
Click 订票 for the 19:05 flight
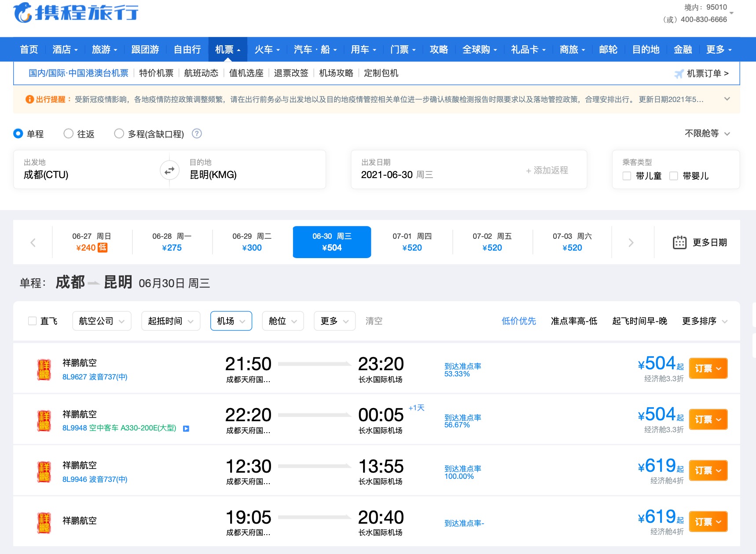tap(708, 521)
